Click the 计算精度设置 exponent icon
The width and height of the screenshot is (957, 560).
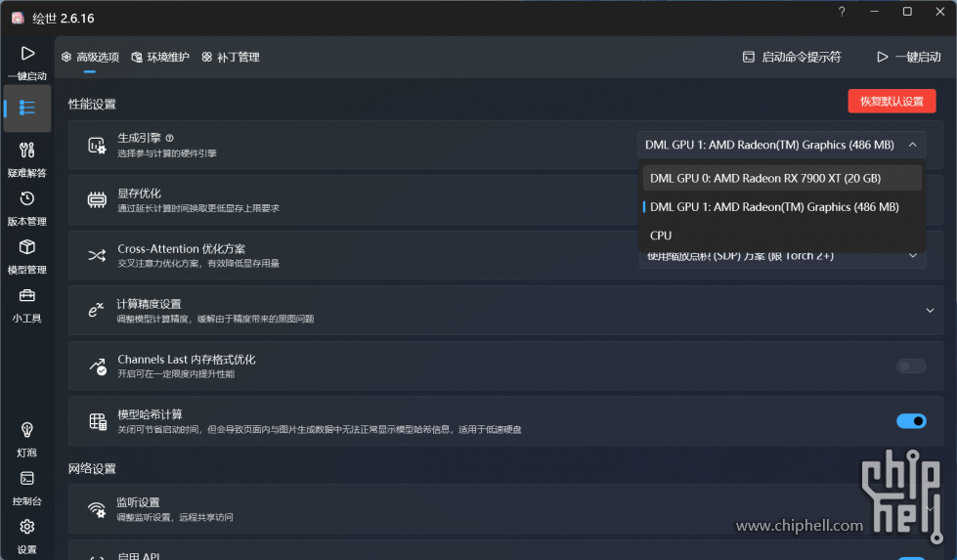tap(96, 310)
